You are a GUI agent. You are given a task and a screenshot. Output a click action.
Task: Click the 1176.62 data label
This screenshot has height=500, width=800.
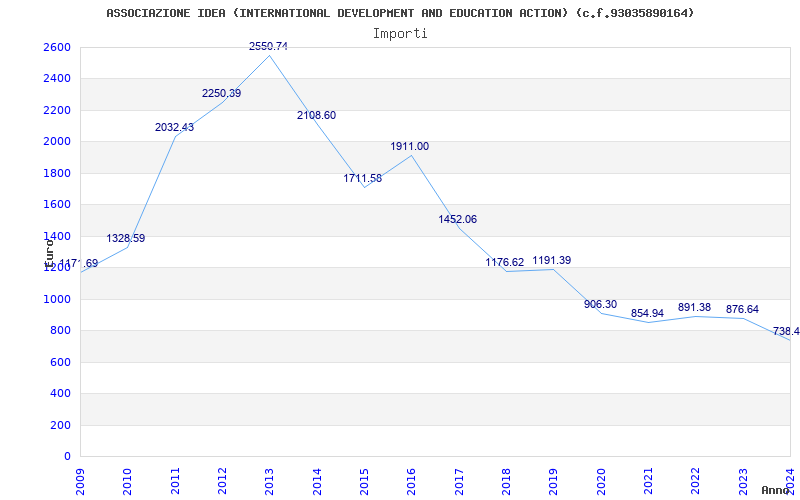pos(505,263)
